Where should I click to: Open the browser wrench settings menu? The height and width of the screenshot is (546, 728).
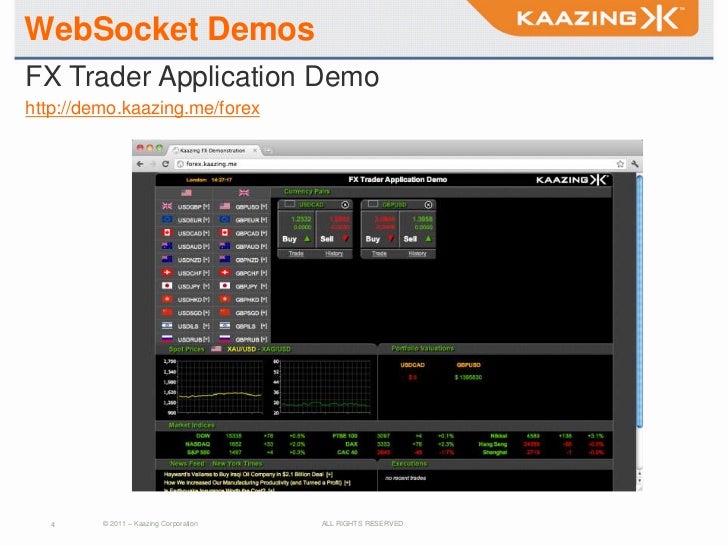click(x=635, y=164)
